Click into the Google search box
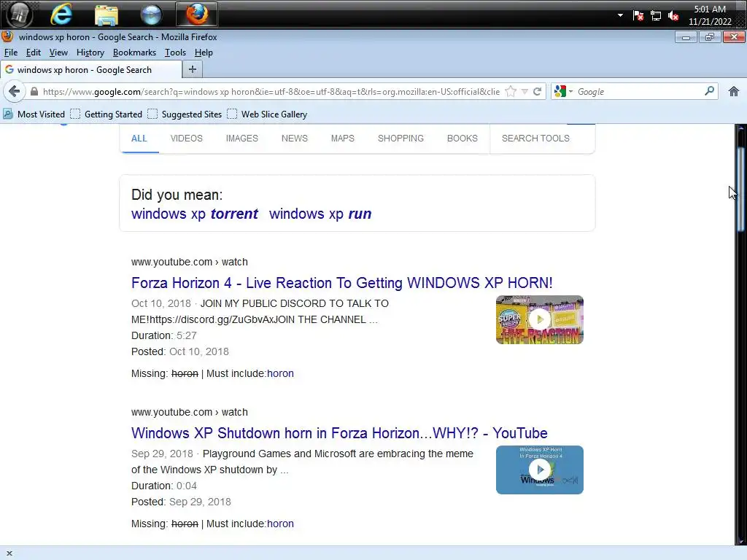This screenshot has height=560, width=747. (x=638, y=91)
